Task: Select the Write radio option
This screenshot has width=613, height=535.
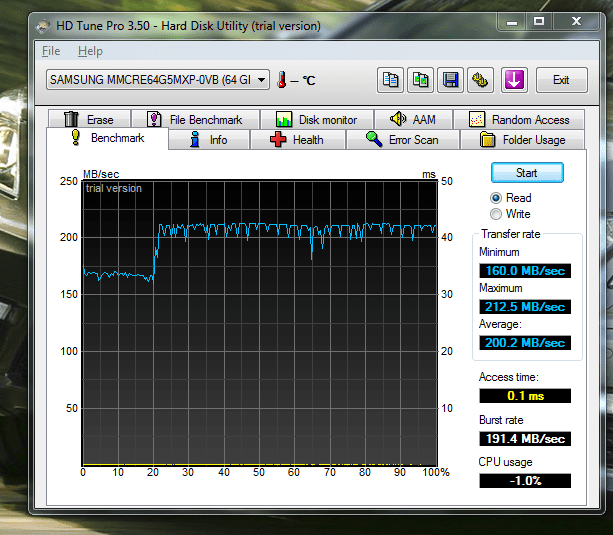Action: 510,214
